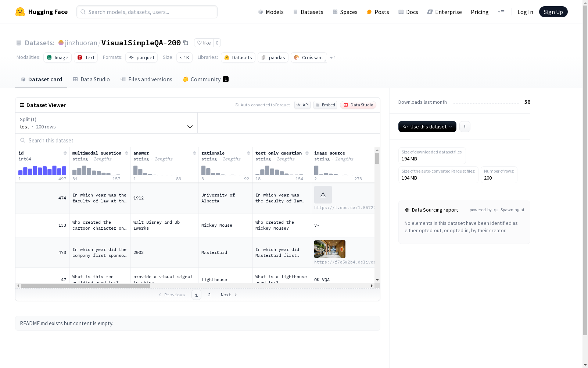
Task: Copy dataset name with copy icon
Action: 186,43
